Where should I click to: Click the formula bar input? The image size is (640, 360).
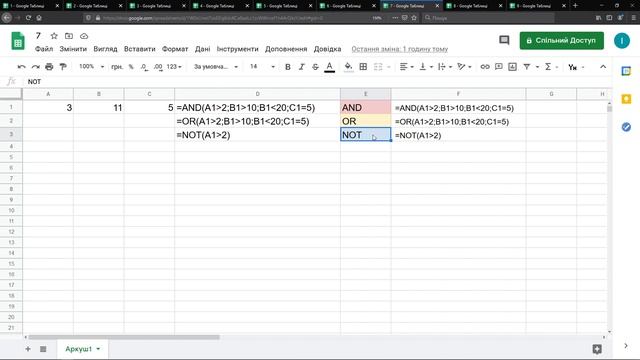pyautogui.click(x=317, y=82)
